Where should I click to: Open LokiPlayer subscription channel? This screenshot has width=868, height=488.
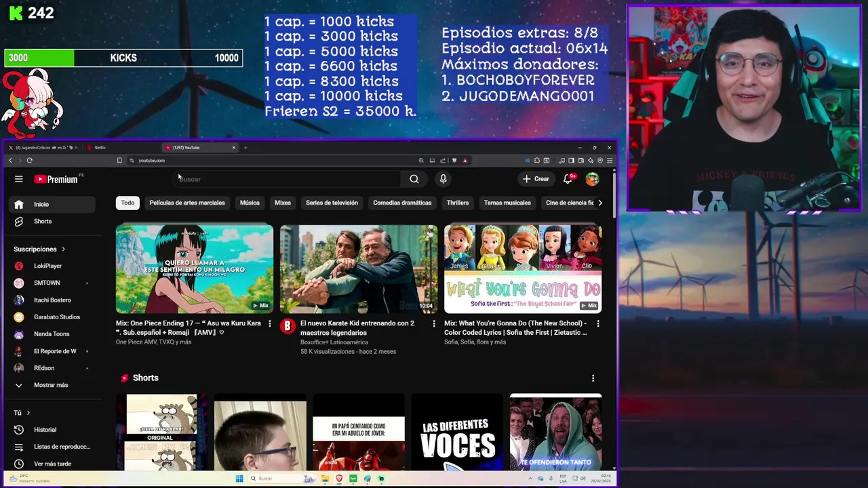52,266
